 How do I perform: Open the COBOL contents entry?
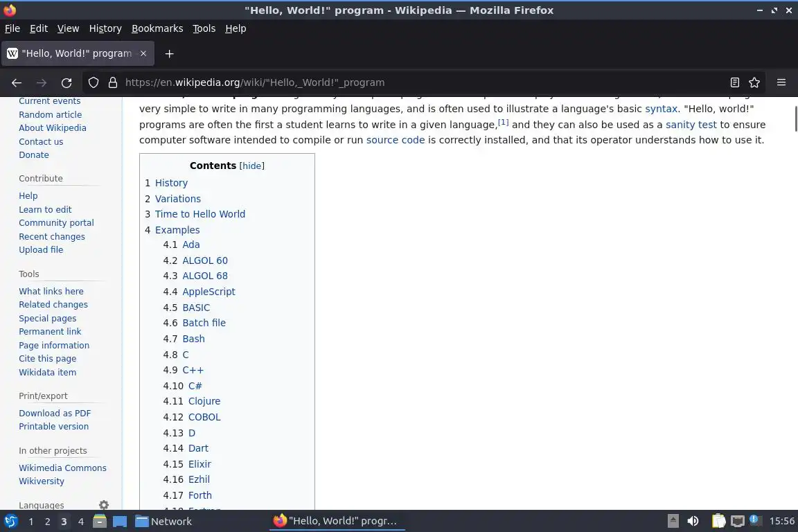(204, 417)
